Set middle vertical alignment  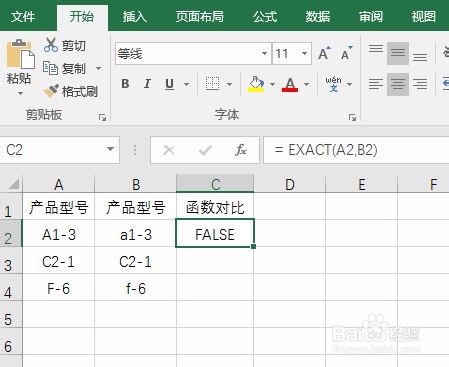point(398,53)
